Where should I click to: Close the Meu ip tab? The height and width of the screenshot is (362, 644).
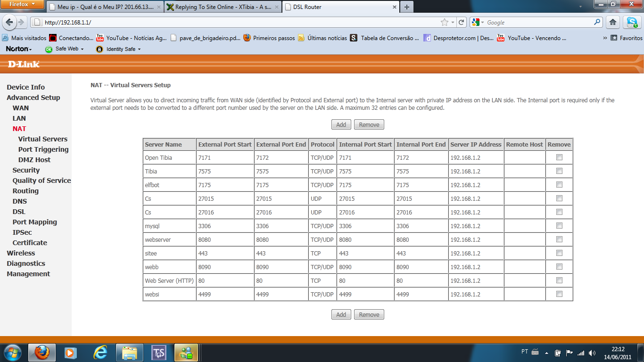159,7
